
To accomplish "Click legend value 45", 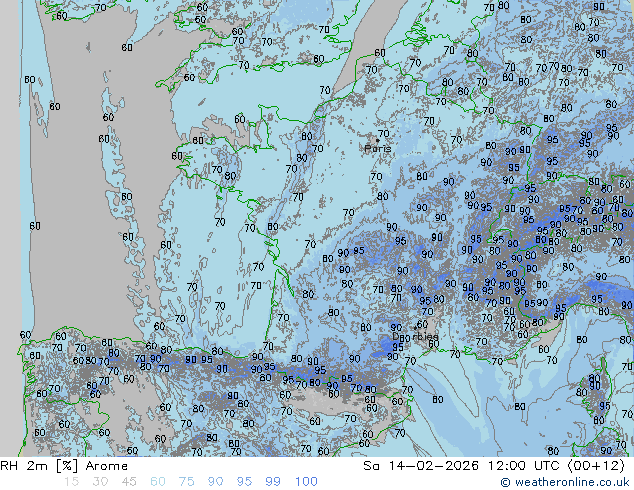I will (129, 482).
